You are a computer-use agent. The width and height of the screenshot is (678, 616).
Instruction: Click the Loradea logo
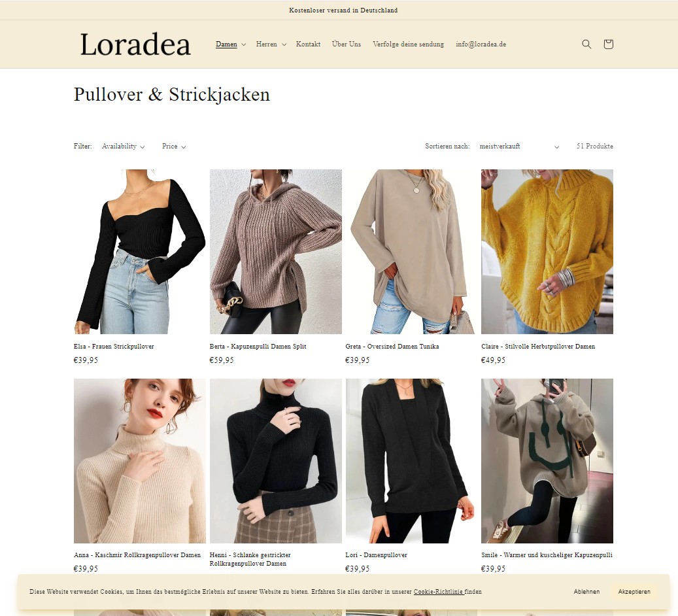pos(135,44)
